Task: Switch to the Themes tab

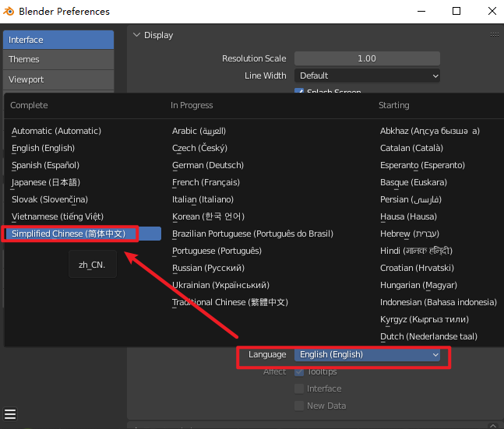Action: click(58, 59)
